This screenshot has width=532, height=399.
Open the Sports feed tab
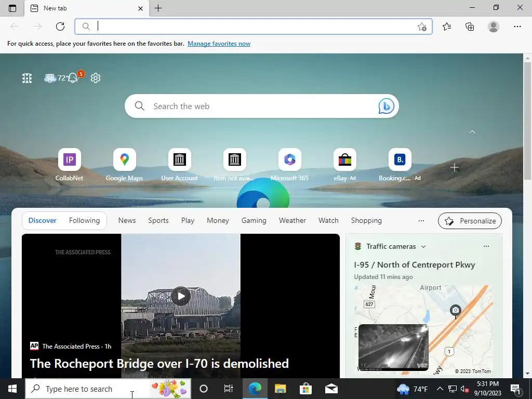158,220
